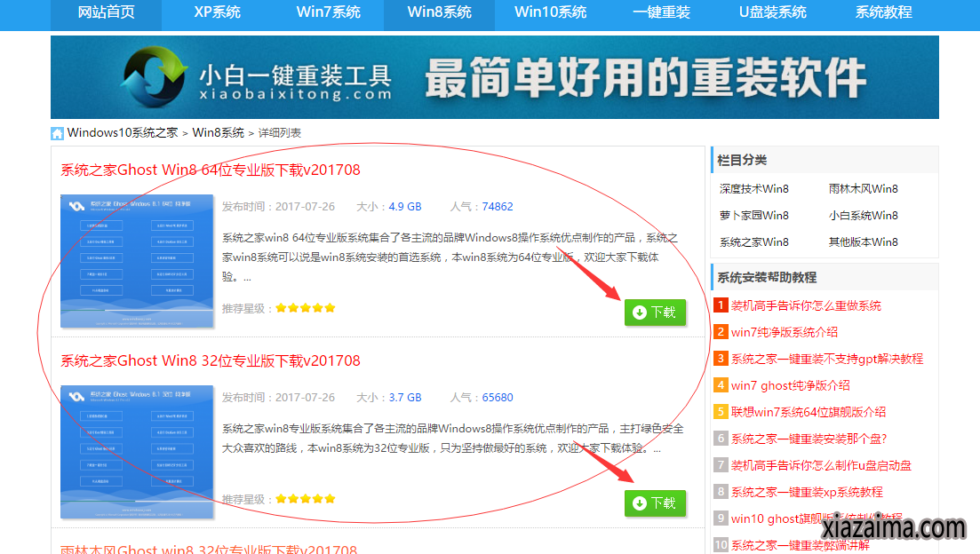
Task: Open tutorial 装机高手告诉你怎么重做系统
Action: pyautogui.click(x=806, y=305)
